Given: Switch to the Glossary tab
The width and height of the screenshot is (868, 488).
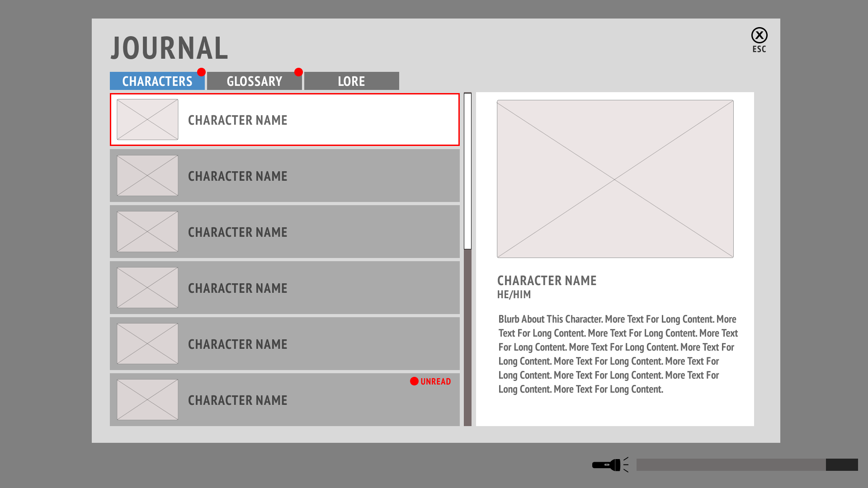Looking at the screenshot, I should (x=254, y=81).
